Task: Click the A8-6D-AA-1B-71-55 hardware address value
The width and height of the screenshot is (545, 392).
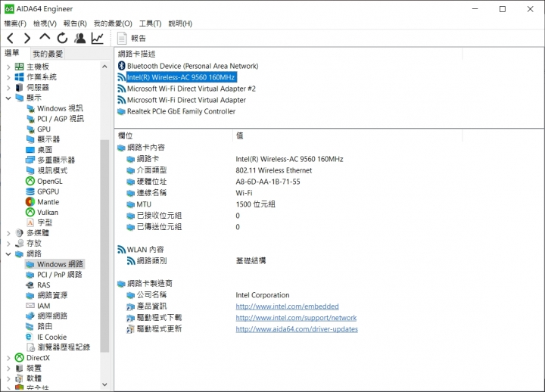Action: click(x=268, y=182)
